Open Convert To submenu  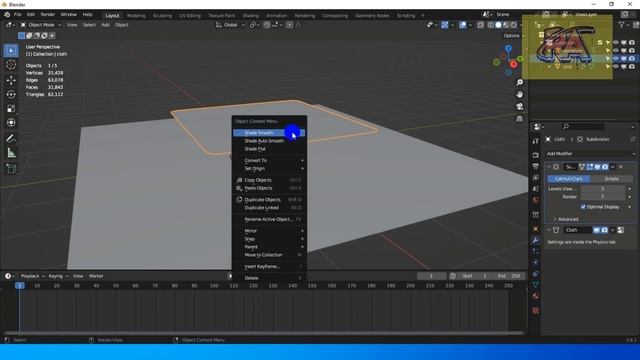[x=269, y=160]
